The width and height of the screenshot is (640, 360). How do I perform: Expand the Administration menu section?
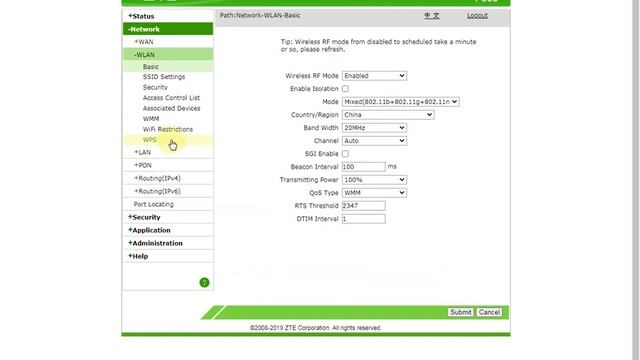[x=168, y=243]
